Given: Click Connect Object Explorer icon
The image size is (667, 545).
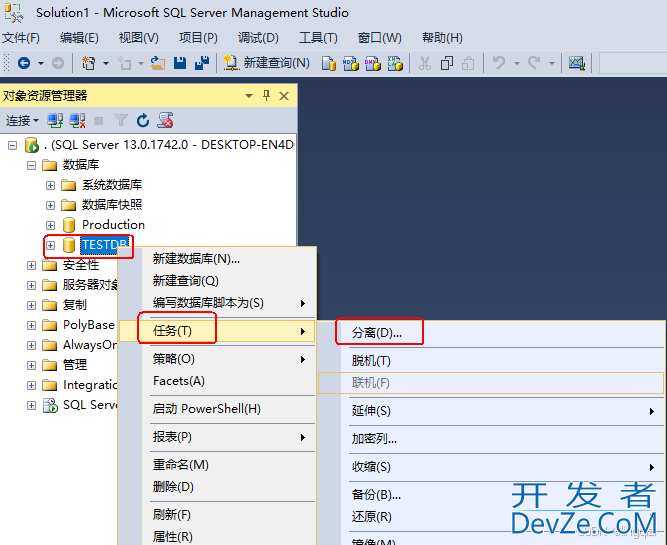Looking at the screenshot, I should 55,121.
